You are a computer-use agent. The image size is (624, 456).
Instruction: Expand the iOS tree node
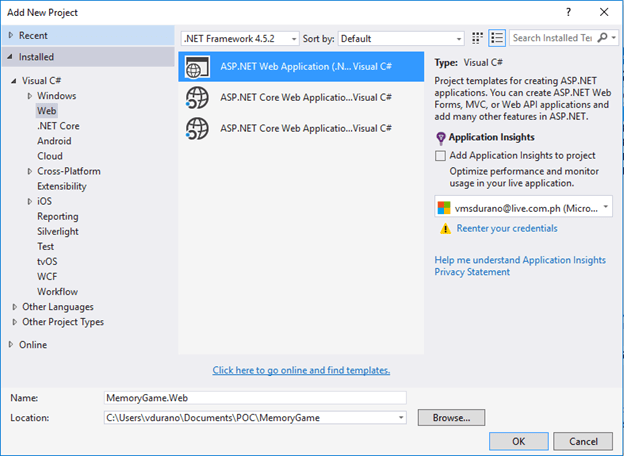pos(29,201)
